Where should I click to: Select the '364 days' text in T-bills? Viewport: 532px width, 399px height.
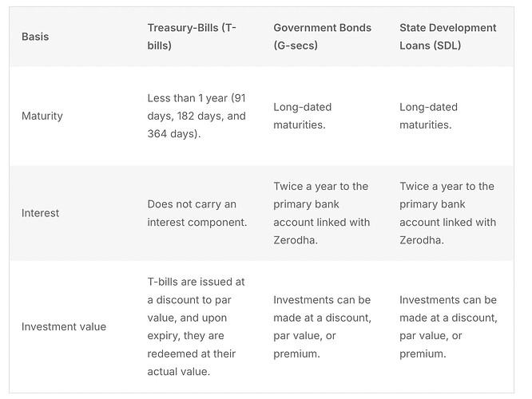click(172, 133)
